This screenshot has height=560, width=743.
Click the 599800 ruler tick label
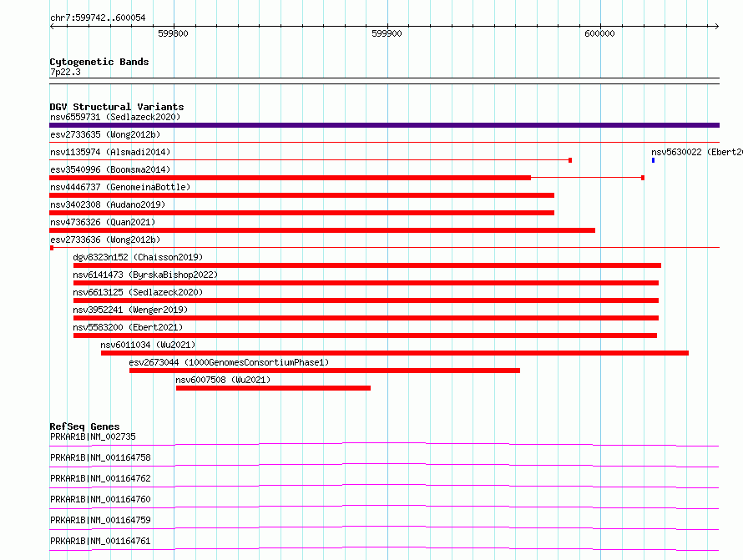tap(173, 33)
